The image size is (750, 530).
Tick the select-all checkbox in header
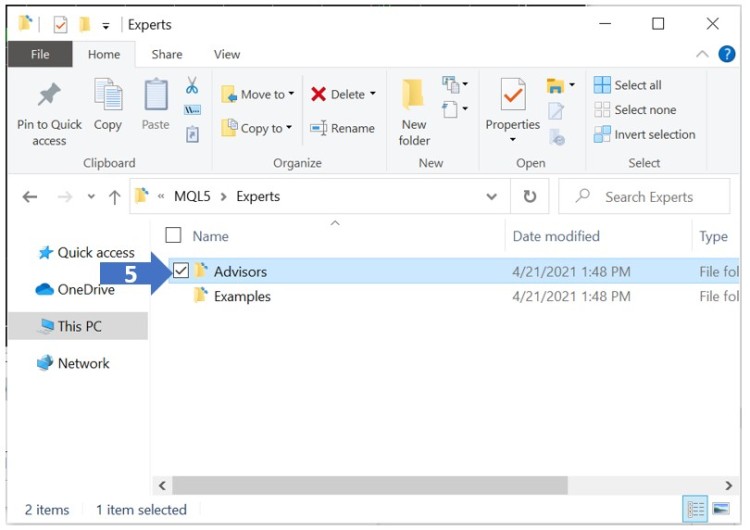(x=173, y=236)
